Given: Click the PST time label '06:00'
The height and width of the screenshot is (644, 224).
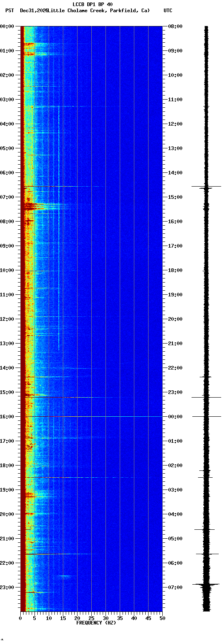Looking at the screenshot, I should pyautogui.click(x=7, y=173).
